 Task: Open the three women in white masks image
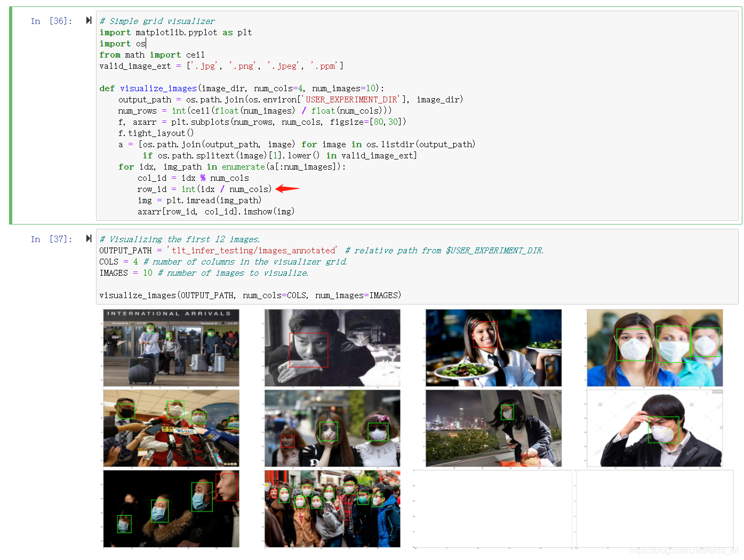coord(654,348)
